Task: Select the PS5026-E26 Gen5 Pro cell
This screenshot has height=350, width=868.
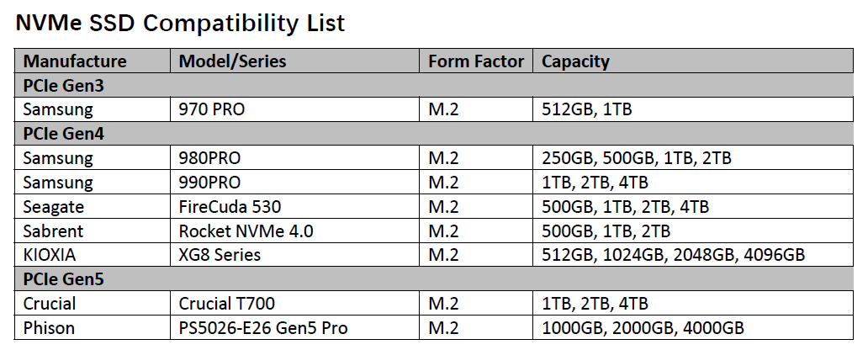Action: [294, 328]
